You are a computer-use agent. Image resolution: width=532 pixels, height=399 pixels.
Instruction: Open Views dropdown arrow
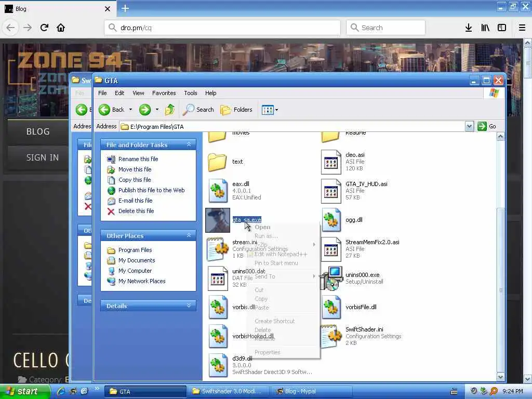point(276,110)
